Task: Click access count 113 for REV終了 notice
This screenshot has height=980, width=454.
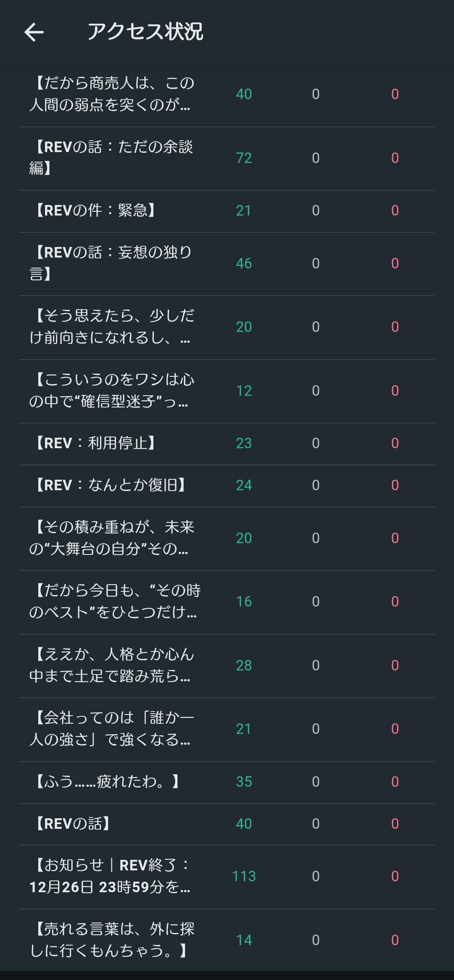Action: point(244,876)
